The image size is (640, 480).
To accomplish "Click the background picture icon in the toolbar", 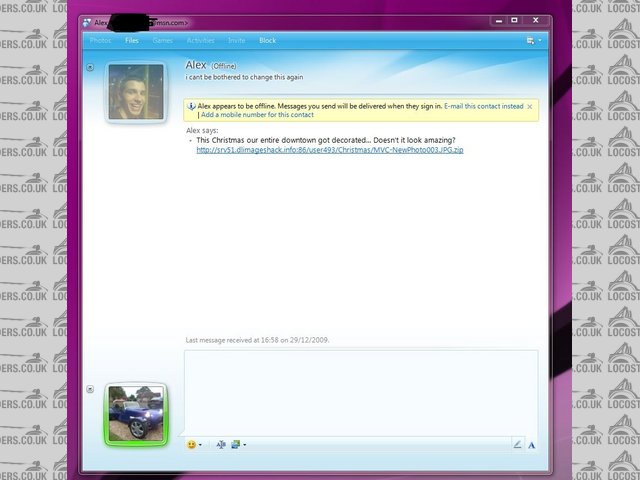I will (235, 444).
